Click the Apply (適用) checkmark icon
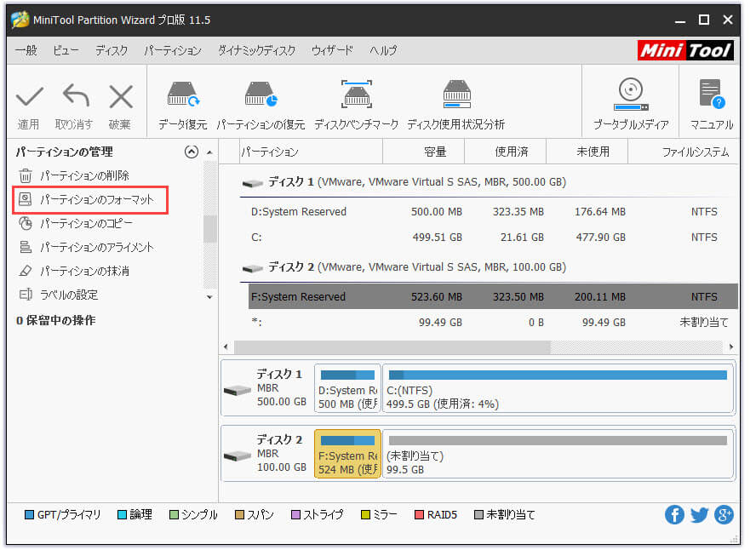Viewport: 756px width, 550px height. tap(30, 97)
